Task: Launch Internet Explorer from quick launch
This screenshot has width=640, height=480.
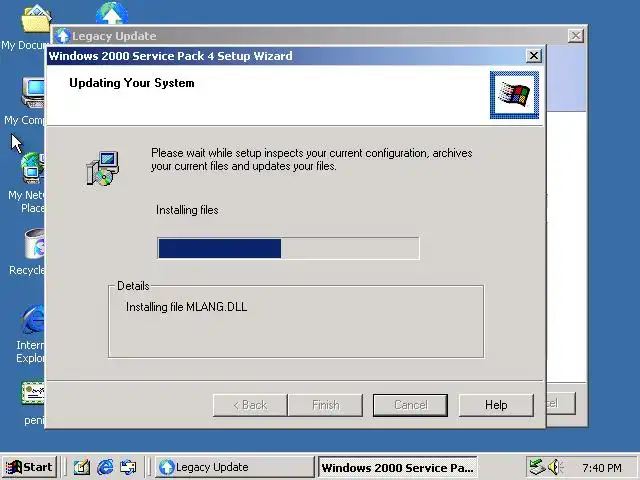Action: (105, 467)
